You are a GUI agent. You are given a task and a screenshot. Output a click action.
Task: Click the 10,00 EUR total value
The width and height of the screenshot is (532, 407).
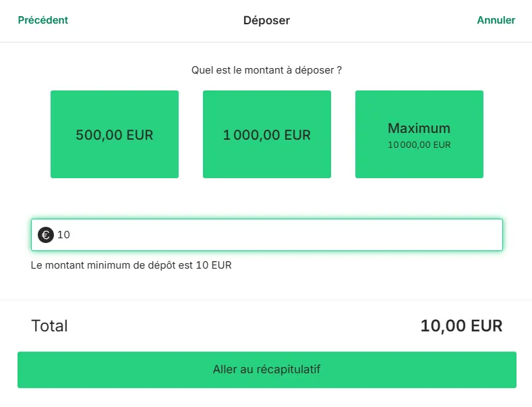point(461,326)
